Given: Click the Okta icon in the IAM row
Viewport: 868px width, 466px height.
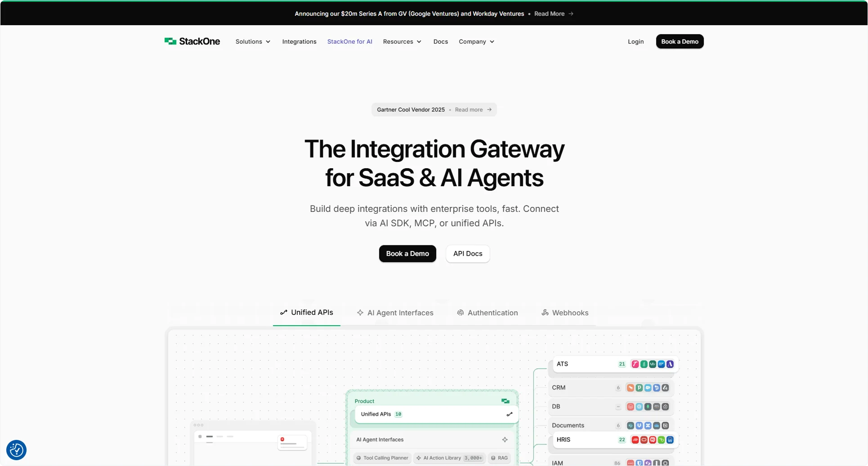Looking at the screenshot, I should tap(665, 462).
